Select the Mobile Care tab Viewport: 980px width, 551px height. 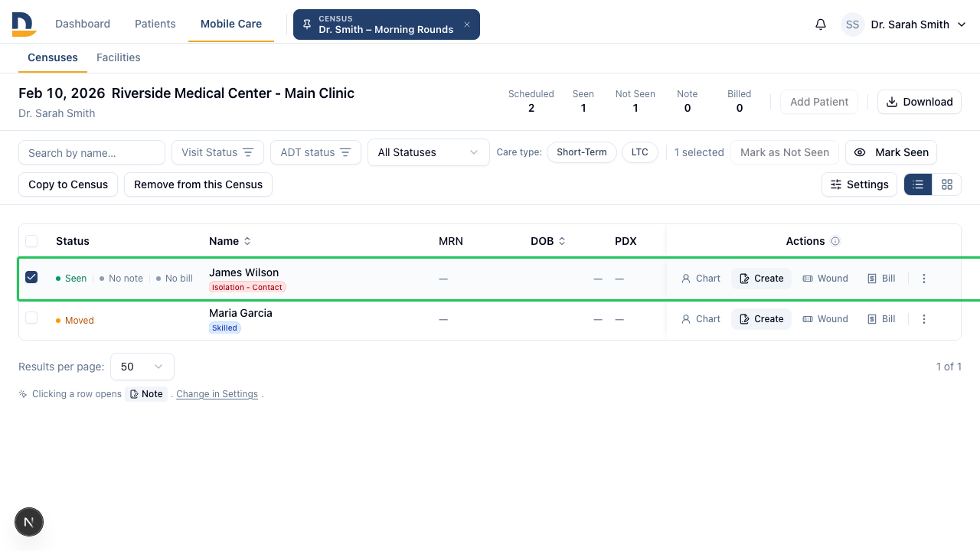coord(231,24)
